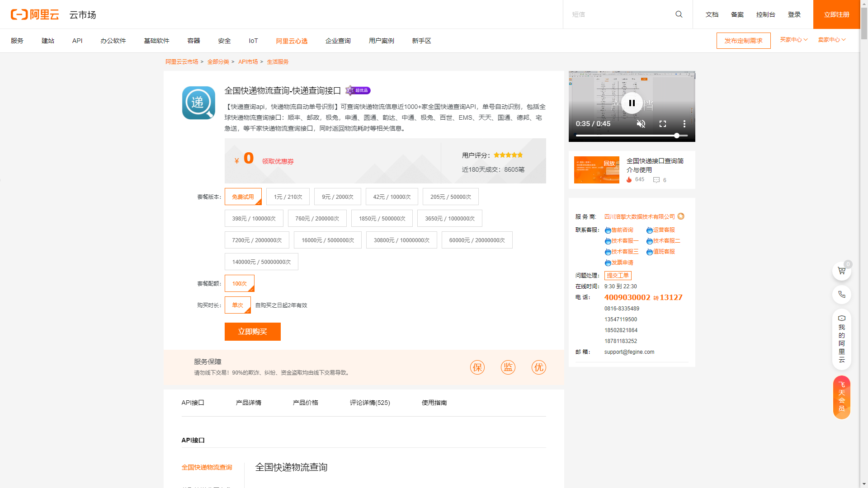The width and height of the screenshot is (868, 488).
Task: Click the Aliyun logo
Action: (35, 14)
